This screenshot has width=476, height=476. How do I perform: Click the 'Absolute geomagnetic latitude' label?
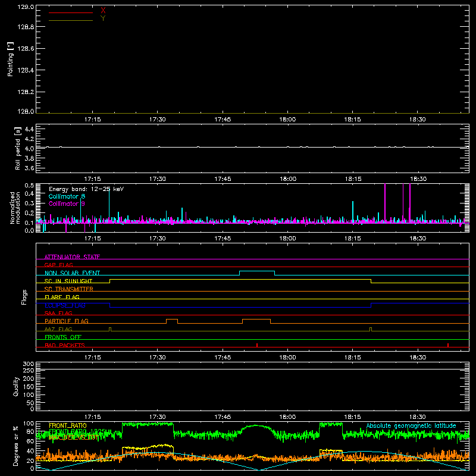pos(411,425)
